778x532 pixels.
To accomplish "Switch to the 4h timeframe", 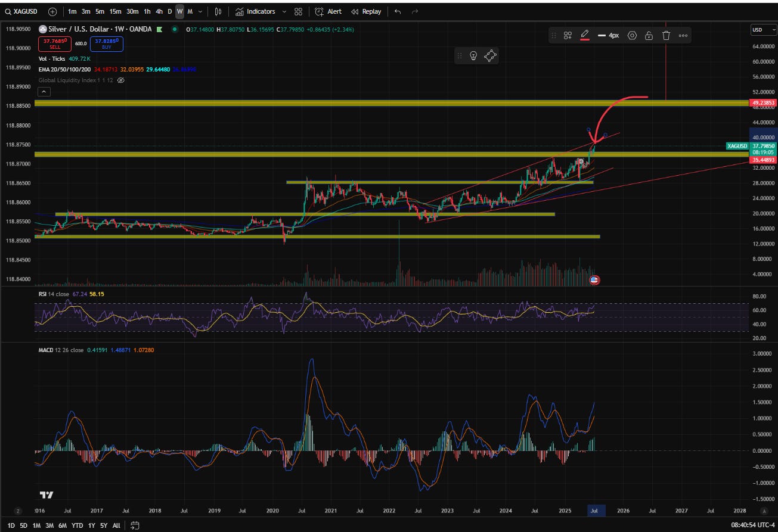I will pos(159,11).
